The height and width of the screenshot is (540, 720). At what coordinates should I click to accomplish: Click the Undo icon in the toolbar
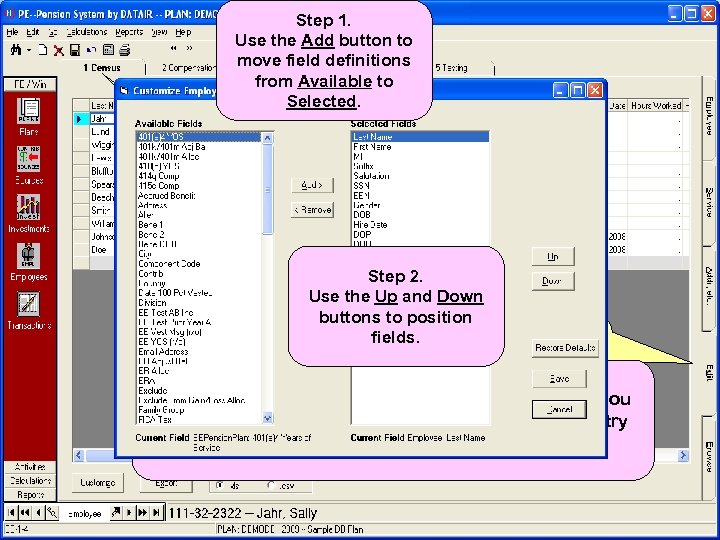(91, 50)
